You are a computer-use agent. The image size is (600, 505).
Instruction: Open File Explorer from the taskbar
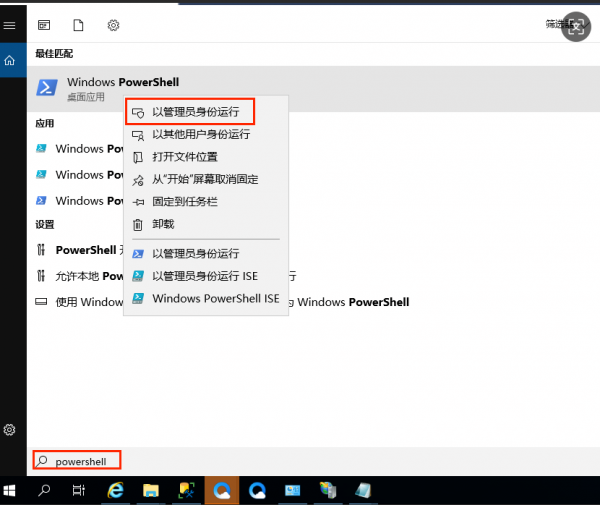click(x=150, y=491)
